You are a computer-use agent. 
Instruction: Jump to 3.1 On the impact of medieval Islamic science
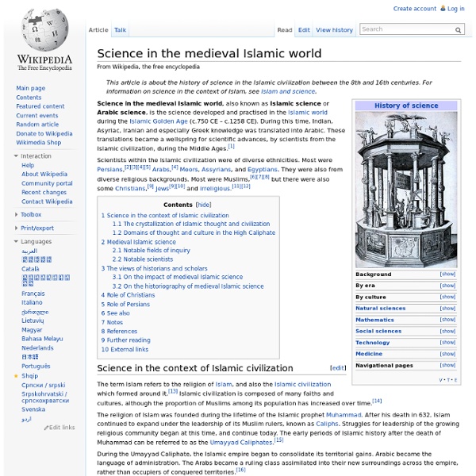pos(178,277)
